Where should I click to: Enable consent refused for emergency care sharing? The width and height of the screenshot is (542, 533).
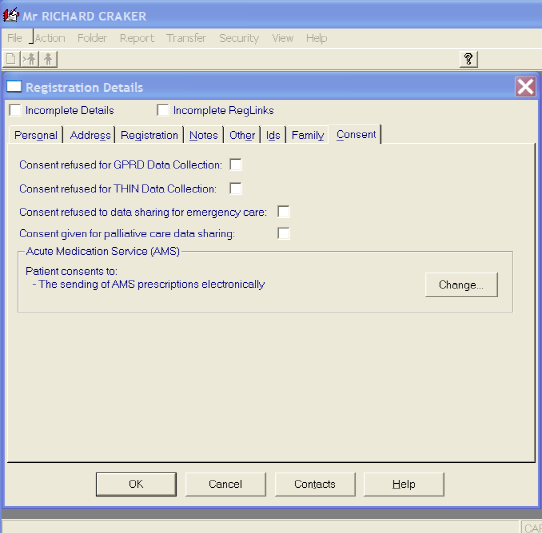pyautogui.click(x=283, y=212)
